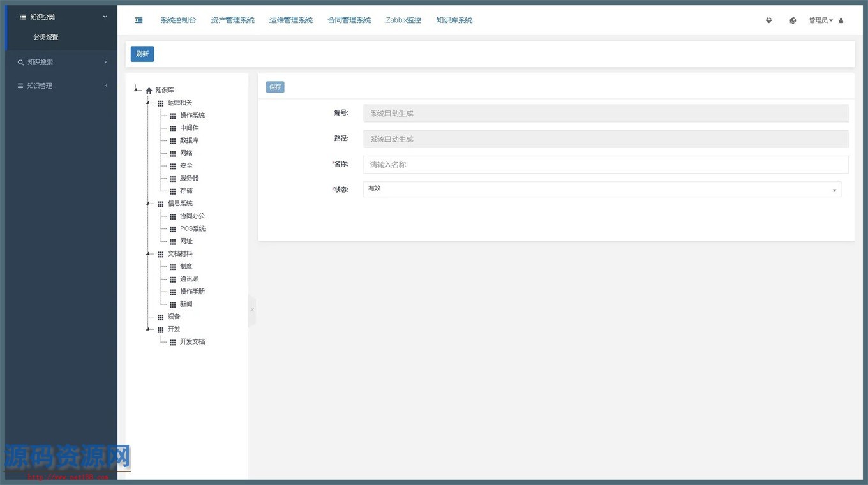
Task: Click the grid icon beside 网络
Action: [173, 154]
